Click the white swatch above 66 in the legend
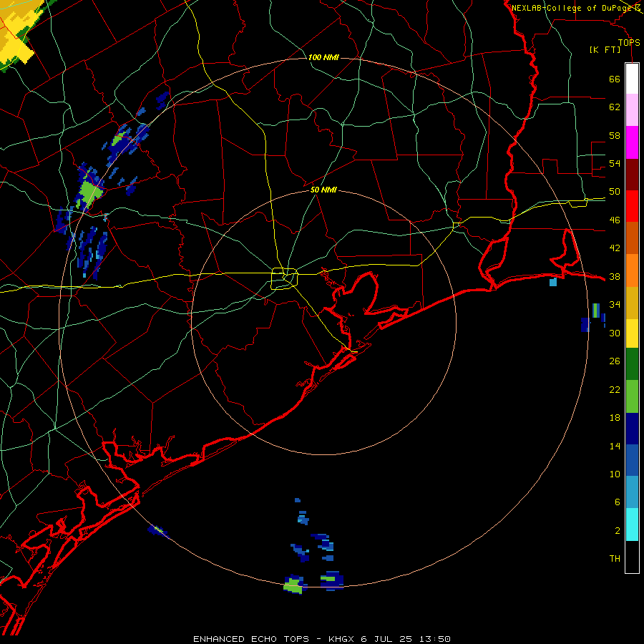Image resolution: width=644 pixels, height=644 pixels. coord(632,79)
